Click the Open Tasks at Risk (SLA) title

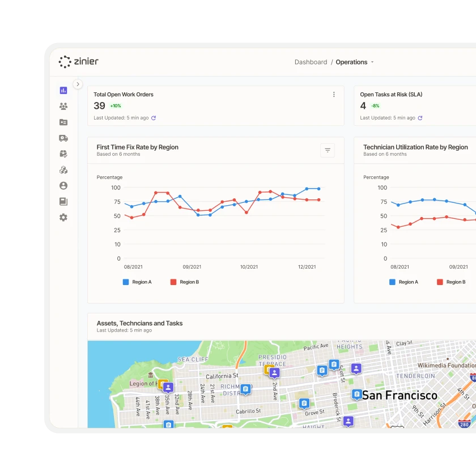(391, 95)
